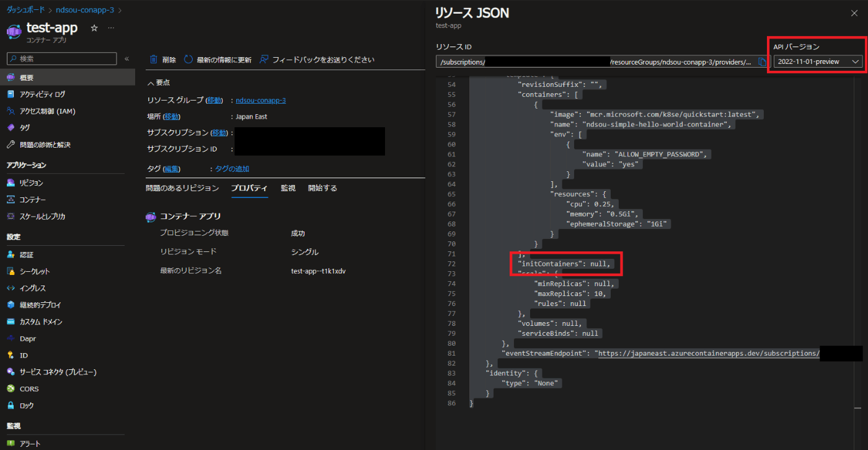Open the ndsou-conapp-3 resource group link
This screenshot has height=450, width=868.
[x=260, y=100]
